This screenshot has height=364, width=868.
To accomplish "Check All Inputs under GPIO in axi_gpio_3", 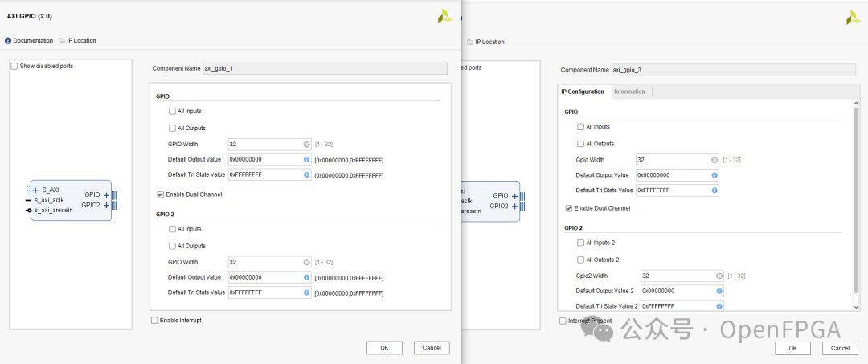I will pos(581,127).
